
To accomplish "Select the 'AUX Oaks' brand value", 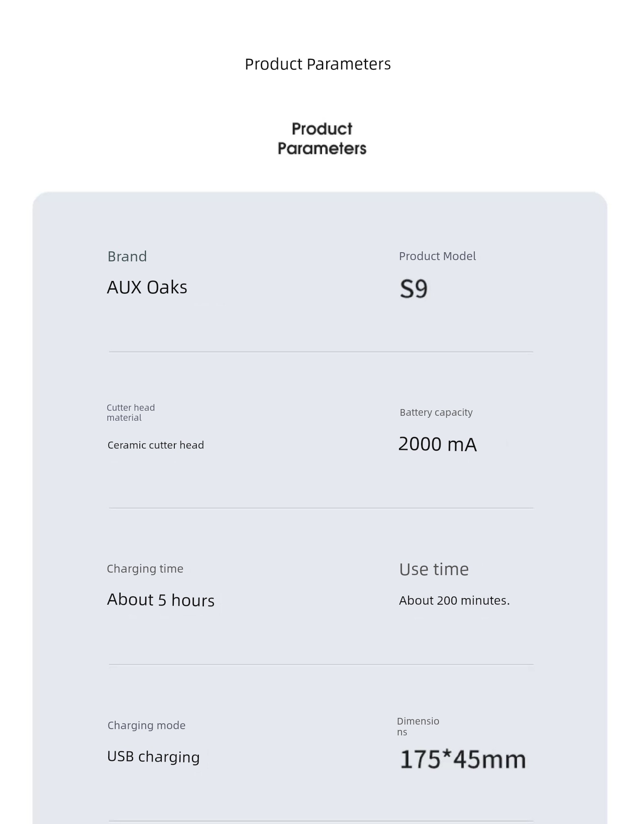I will coord(147,287).
